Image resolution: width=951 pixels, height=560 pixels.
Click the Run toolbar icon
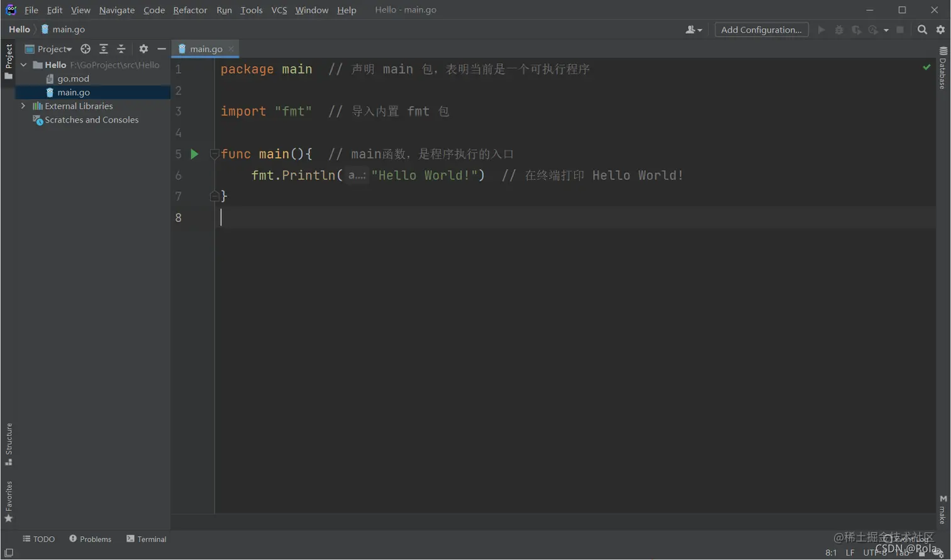tap(821, 30)
